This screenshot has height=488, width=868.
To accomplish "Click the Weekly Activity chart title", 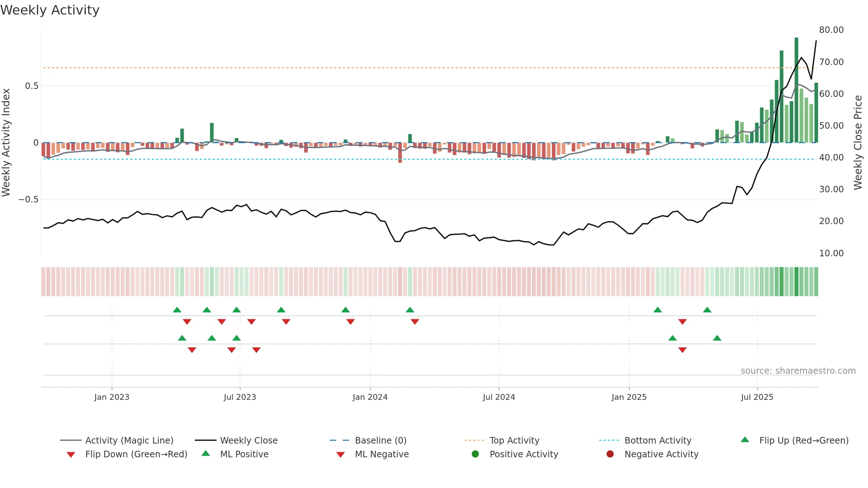I will coord(50,10).
